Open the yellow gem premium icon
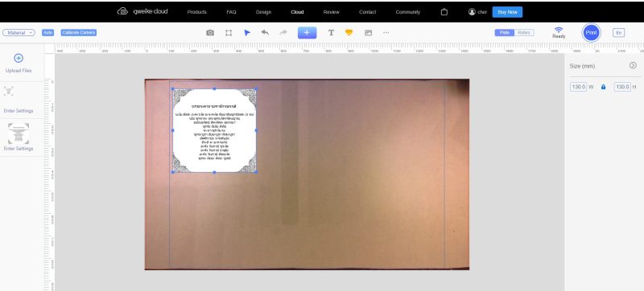 349,32
